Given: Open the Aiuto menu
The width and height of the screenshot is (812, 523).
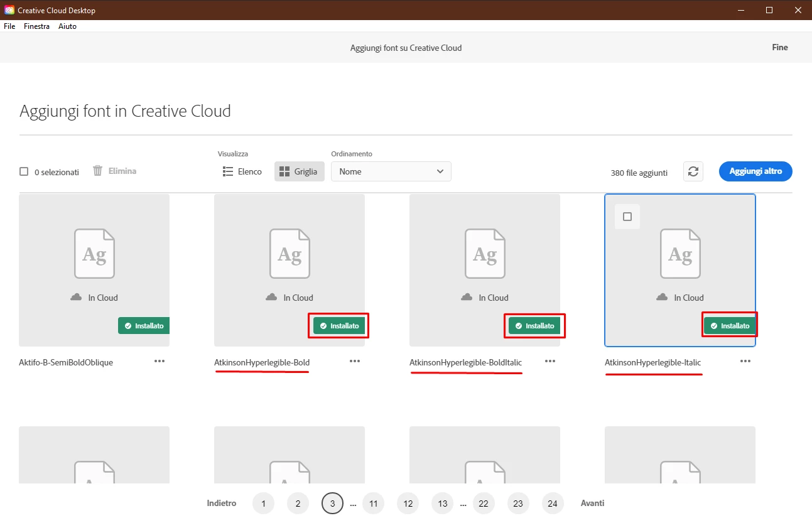Looking at the screenshot, I should [x=67, y=26].
